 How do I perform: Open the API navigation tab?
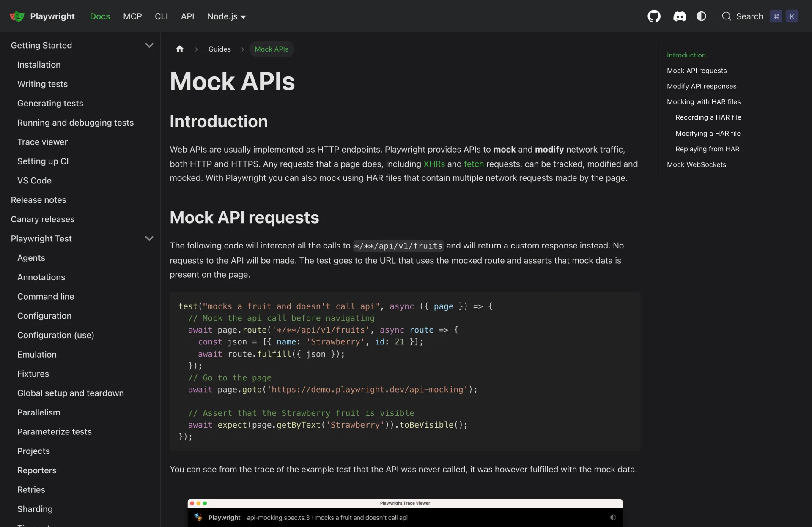tap(187, 16)
